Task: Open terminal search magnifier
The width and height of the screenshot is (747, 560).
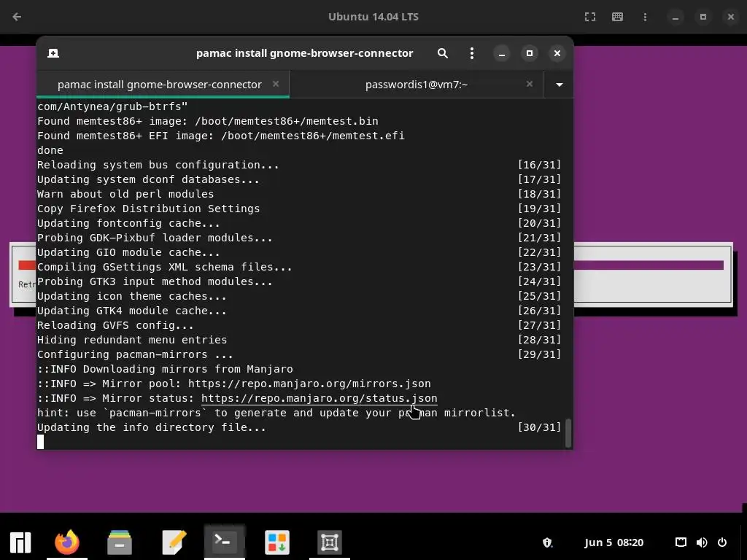Action: click(x=443, y=52)
